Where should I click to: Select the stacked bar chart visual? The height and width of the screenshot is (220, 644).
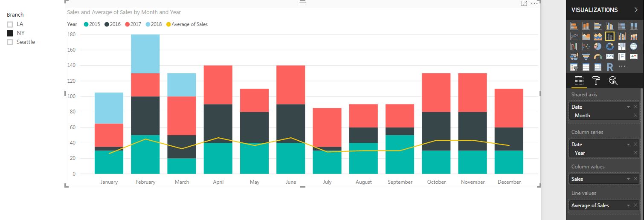(574, 26)
